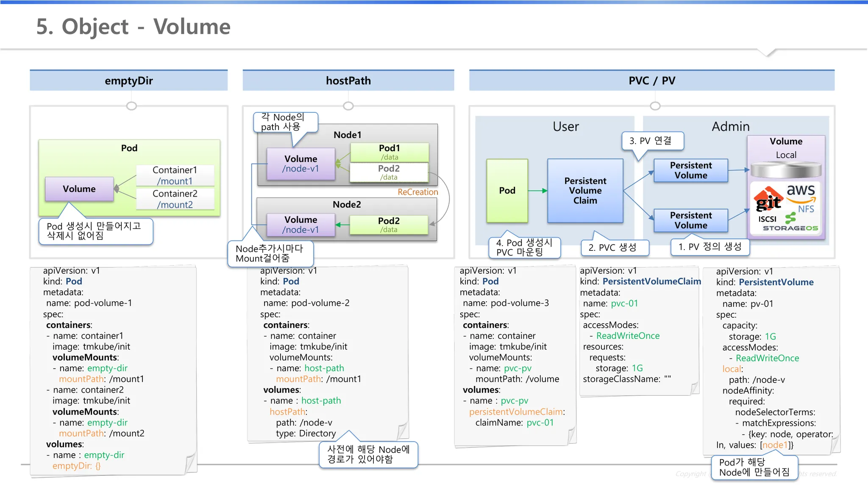Click the orange ReCreation label
Image resolution: width=868 pixels, height=488 pixels.
click(417, 192)
